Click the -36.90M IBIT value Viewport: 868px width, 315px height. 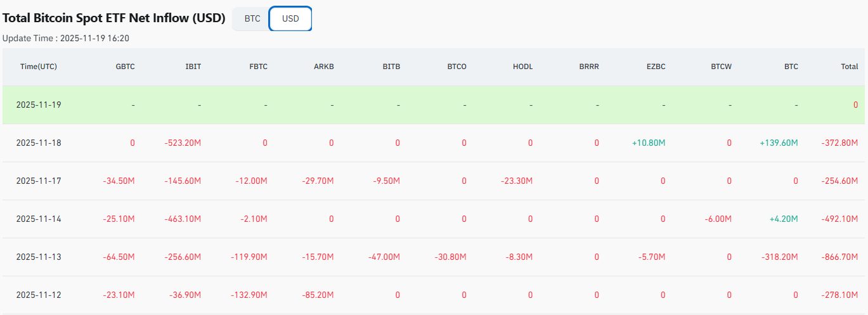coord(185,295)
